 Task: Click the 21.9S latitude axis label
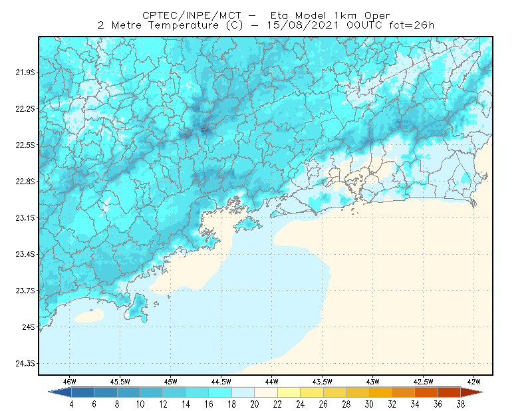[x=25, y=72]
